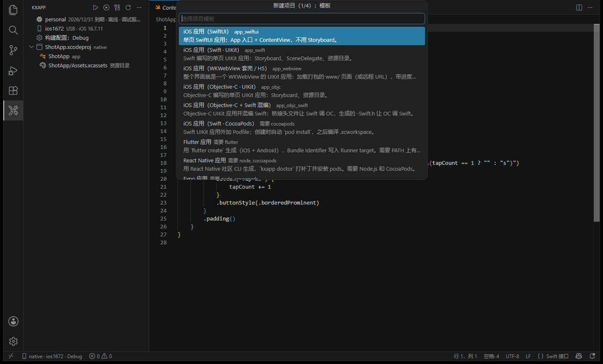The height and width of the screenshot is (364, 603).
Task: Collapse the ShotApp.xcodeproj tree node
Action: pos(31,47)
